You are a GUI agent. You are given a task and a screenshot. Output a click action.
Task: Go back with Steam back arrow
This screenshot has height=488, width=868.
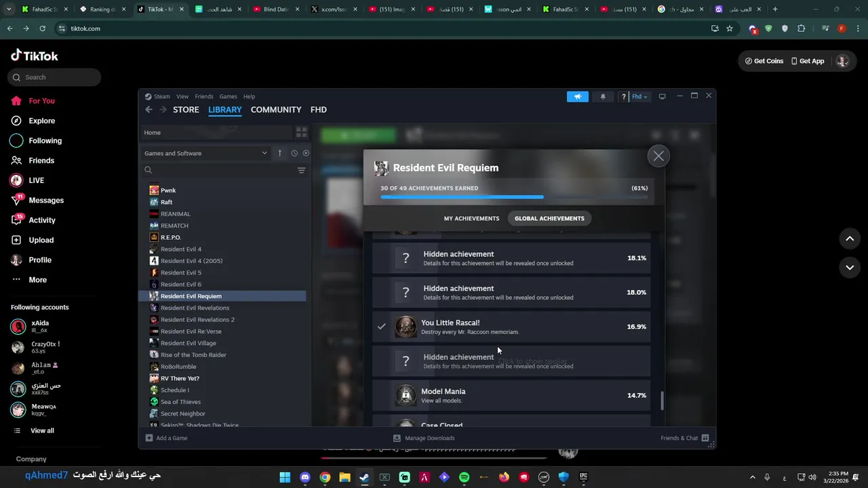pos(149,109)
